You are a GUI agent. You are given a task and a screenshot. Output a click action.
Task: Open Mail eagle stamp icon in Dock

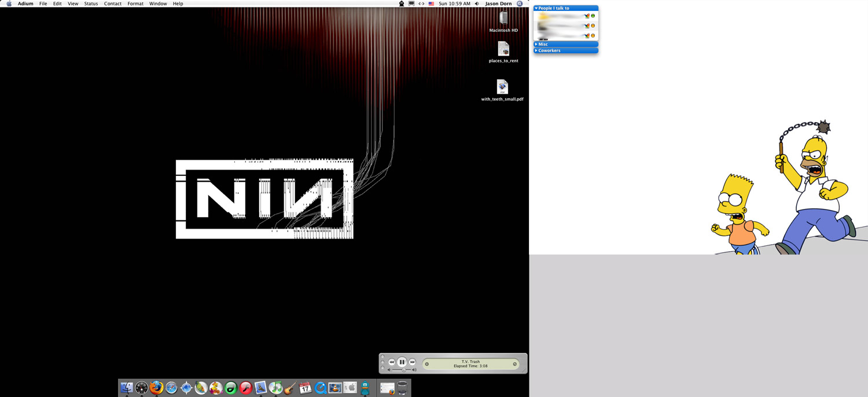point(261,388)
